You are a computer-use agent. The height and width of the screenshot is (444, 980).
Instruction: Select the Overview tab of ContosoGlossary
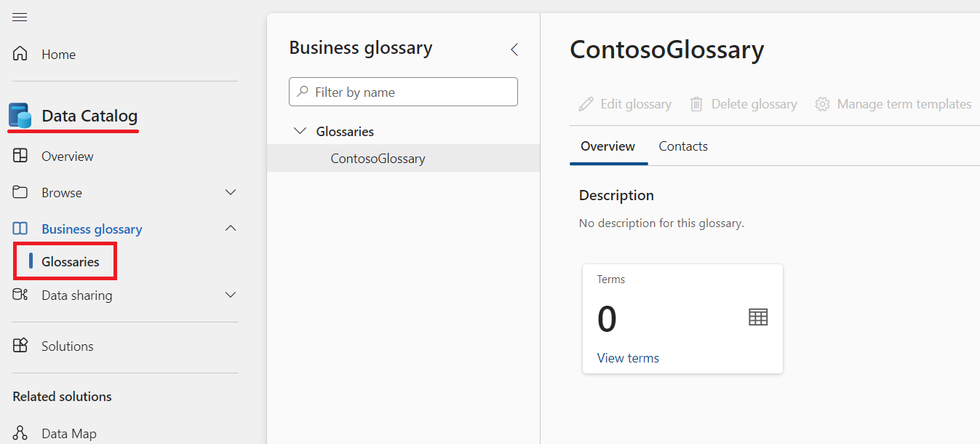607,146
